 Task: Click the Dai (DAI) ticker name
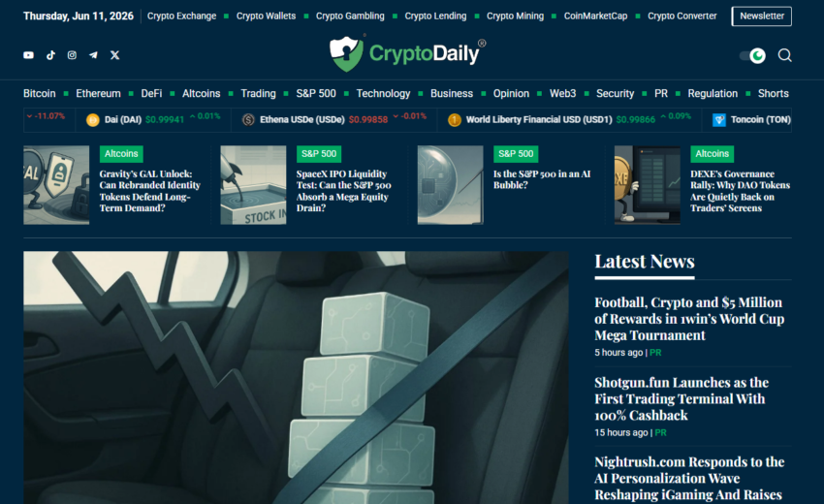click(123, 120)
